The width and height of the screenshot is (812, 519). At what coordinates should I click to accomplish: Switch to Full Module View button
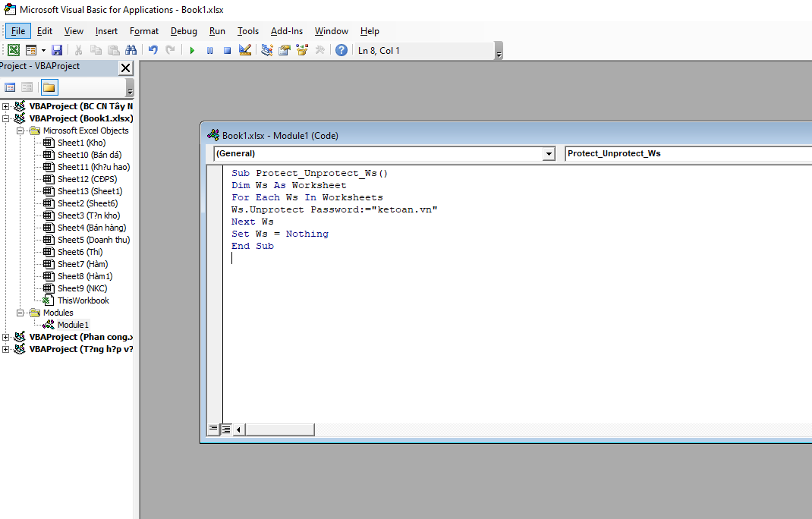point(226,429)
